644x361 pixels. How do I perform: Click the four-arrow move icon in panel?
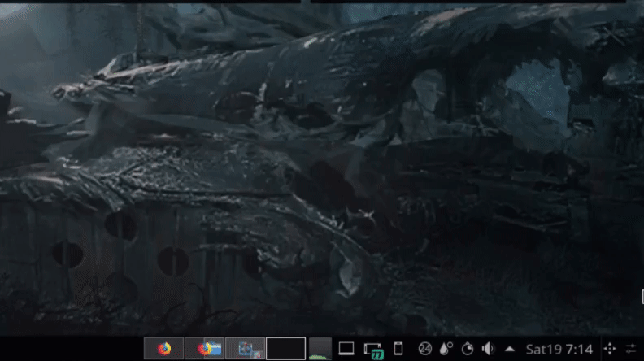click(610, 349)
